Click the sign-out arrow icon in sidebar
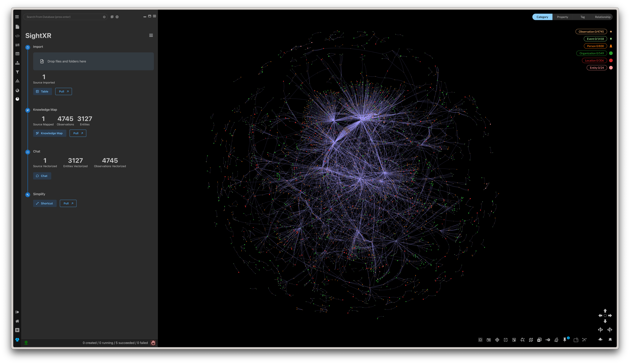 [x=17, y=312]
